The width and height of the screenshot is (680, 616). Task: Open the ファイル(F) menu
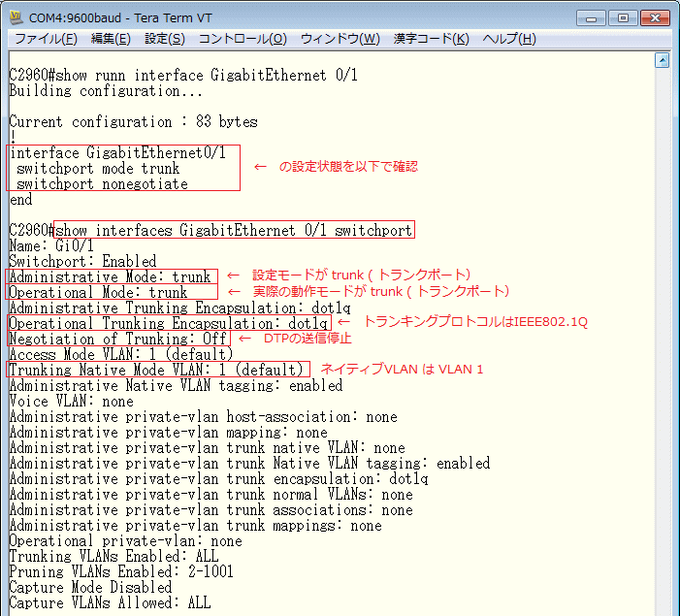(46, 39)
